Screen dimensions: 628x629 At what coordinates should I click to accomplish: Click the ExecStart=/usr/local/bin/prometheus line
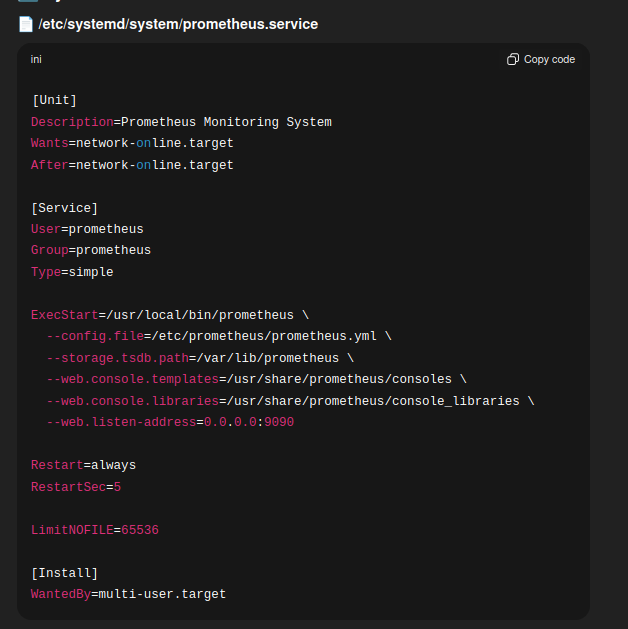[x=170, y=315]
